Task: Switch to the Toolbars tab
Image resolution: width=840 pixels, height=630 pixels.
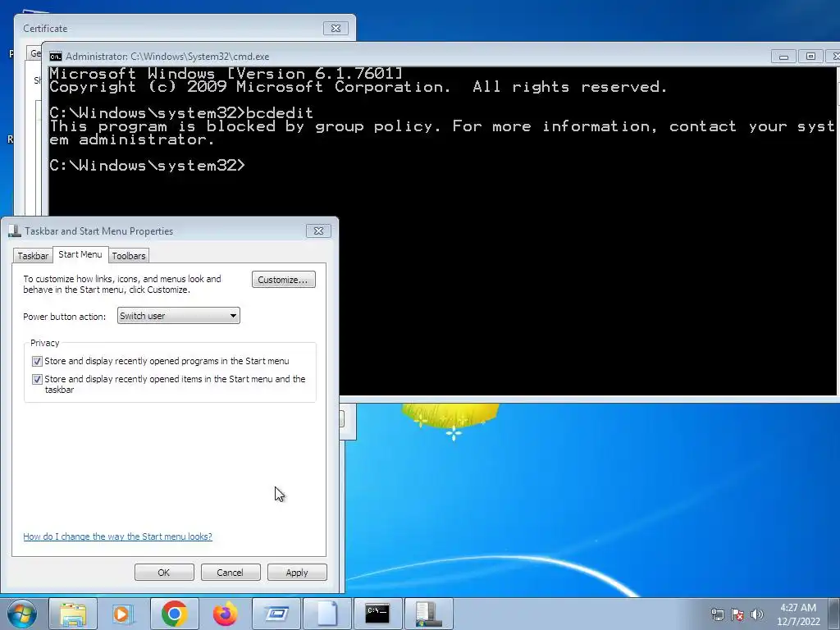Action: pyautogui.click(x=129, y=256)
